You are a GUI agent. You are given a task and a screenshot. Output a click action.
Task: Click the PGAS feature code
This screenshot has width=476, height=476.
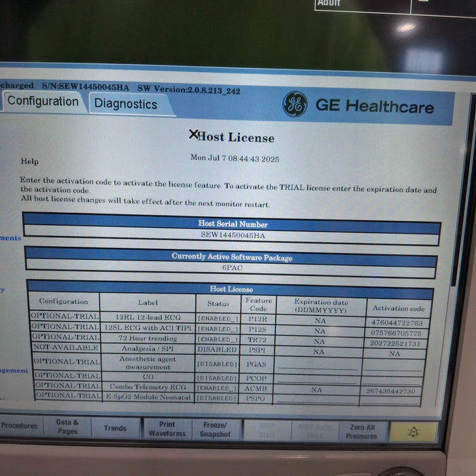click(256, 364)
